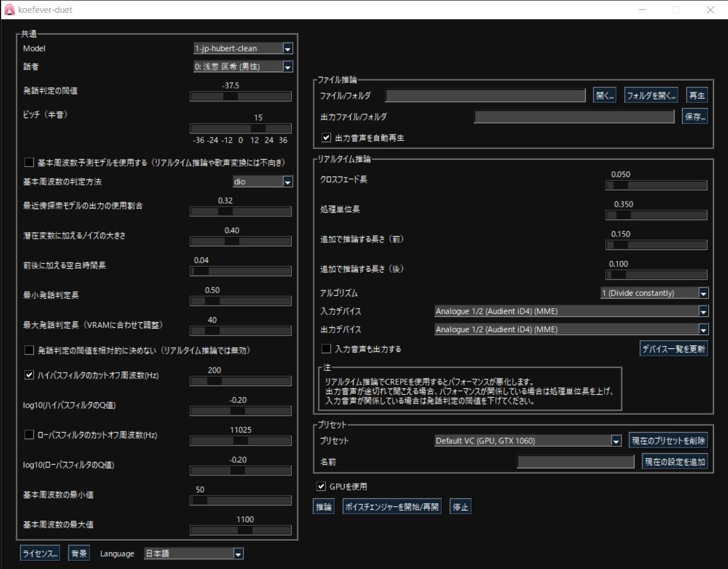Open the プリセット Default VC dropdown

click(528, 441)
